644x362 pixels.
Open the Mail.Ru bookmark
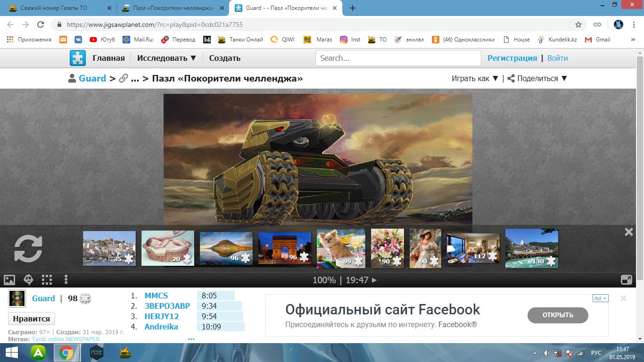point(138,40)
